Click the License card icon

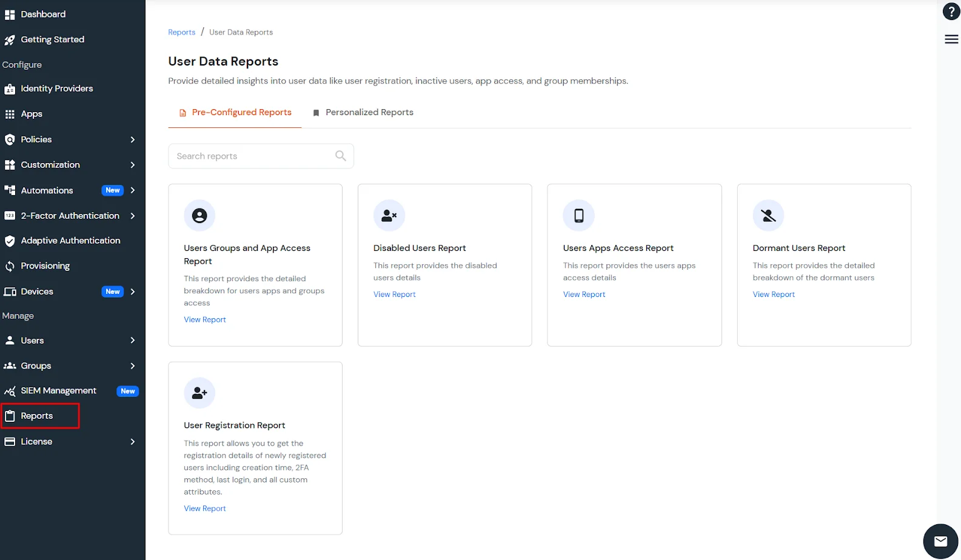10,442
